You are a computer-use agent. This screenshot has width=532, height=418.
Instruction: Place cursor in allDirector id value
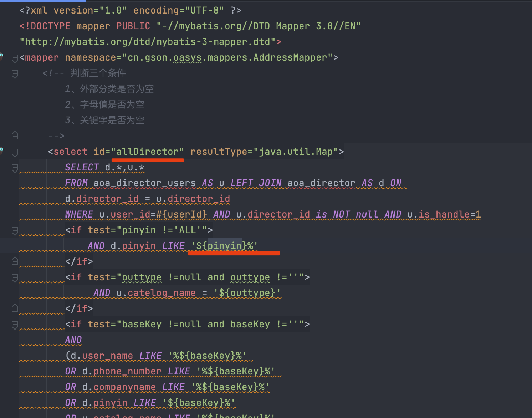[x=147, y=152]
